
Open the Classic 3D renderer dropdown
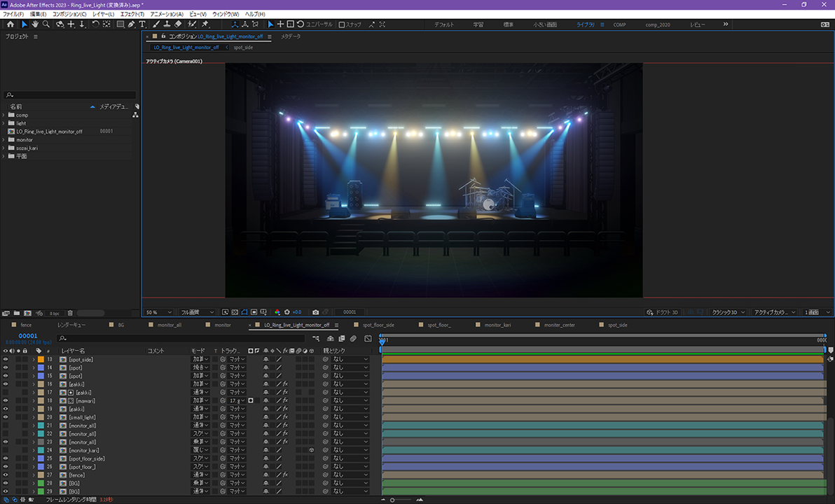[728, 312]
